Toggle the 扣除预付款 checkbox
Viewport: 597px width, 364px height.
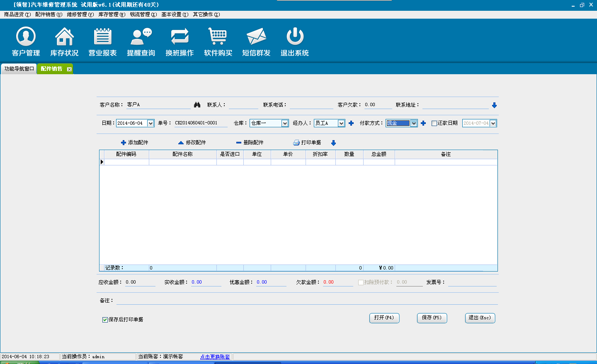(x=361, y=282)
